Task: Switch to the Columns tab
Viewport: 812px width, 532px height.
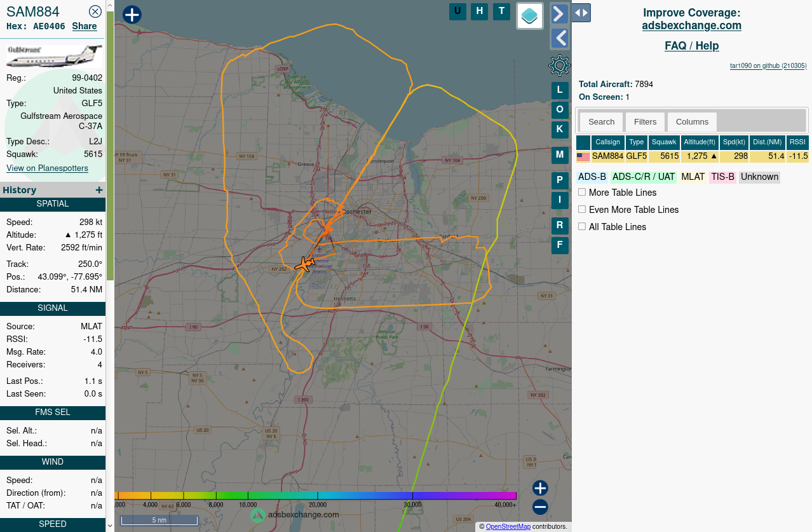Action: pos(692,122)
